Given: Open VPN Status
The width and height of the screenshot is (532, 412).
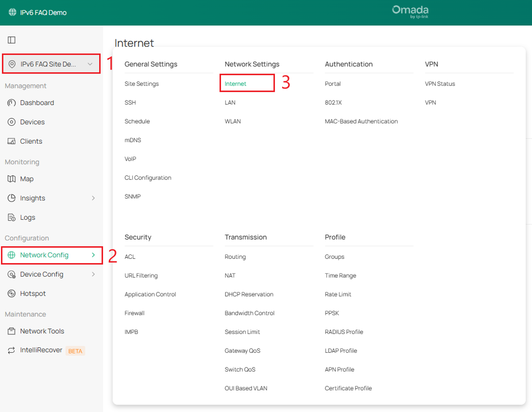Looking at the screenshot, I should [x=440, y=84].
